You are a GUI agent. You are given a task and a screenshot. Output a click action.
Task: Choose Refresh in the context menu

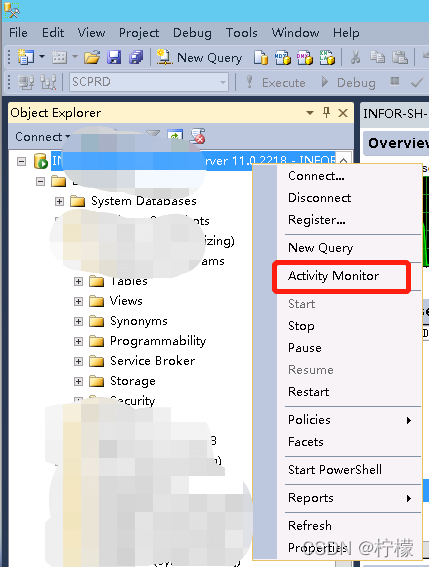tap(310, 526)
